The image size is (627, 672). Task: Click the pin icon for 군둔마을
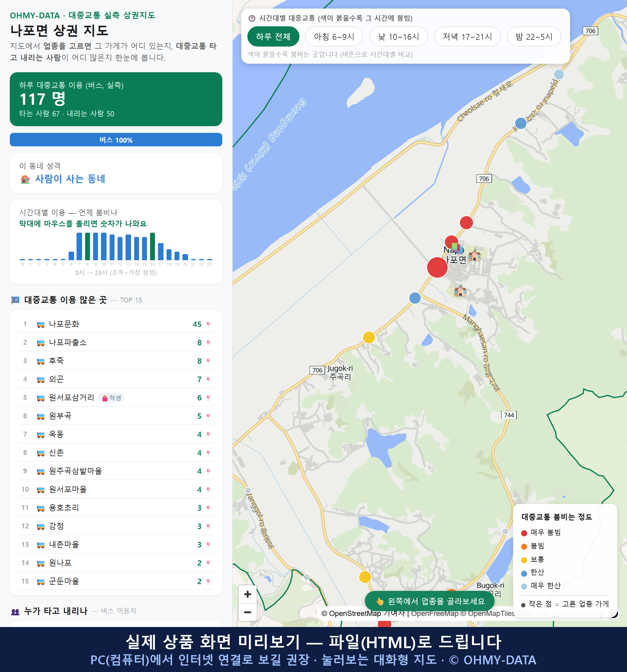208,581
